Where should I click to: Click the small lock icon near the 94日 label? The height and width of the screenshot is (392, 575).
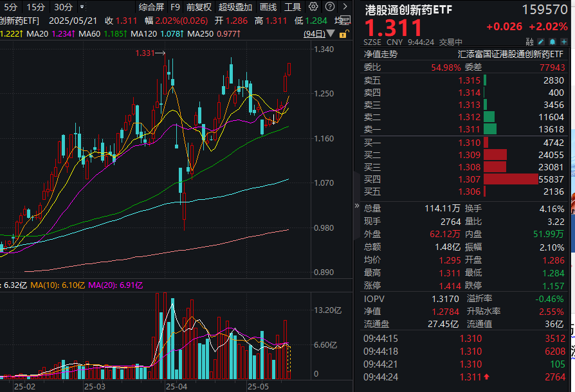point(343,34)
